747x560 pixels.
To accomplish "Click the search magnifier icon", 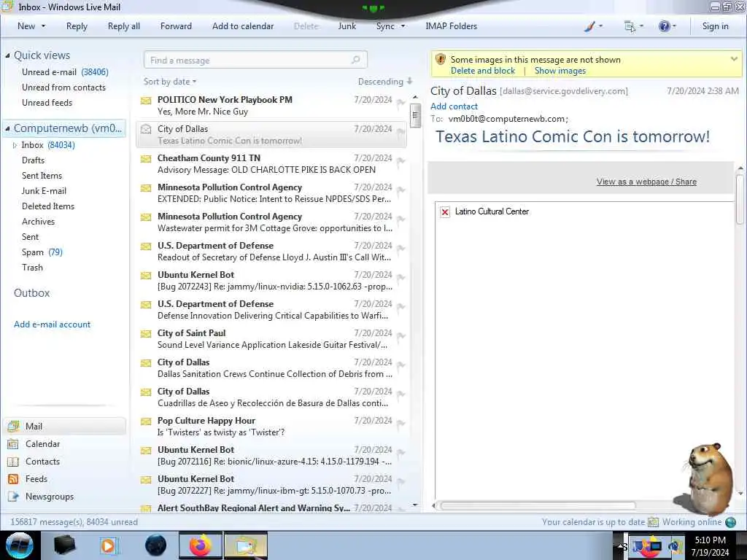I will click(355, 60).
